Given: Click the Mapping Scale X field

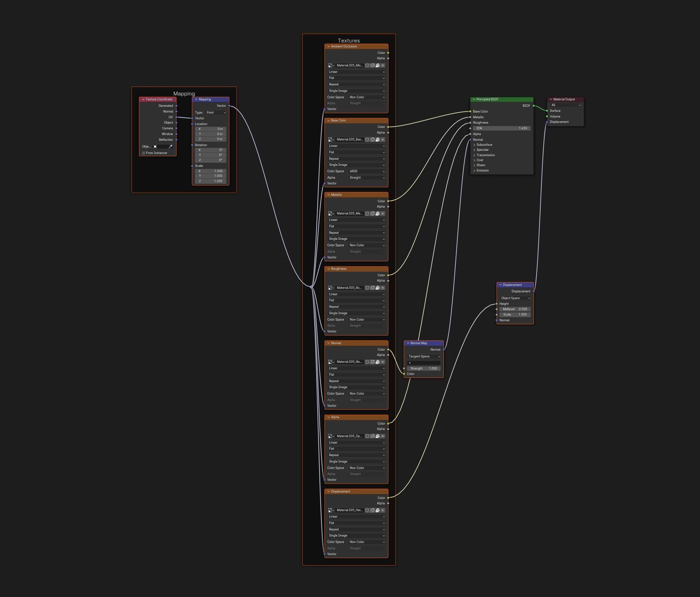Looking at the screenshot, I should [210, 171].
